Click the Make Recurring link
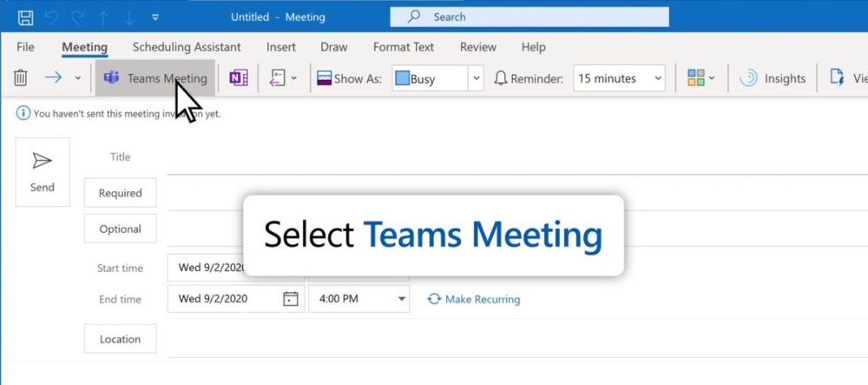Image resolution: width=868 pixels, height=385 pixels. pos(474,299)
